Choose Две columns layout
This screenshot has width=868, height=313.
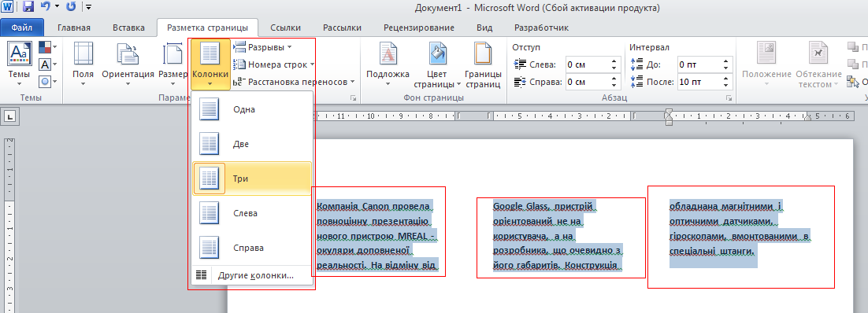pyautogui.click(x=252, y=144)
